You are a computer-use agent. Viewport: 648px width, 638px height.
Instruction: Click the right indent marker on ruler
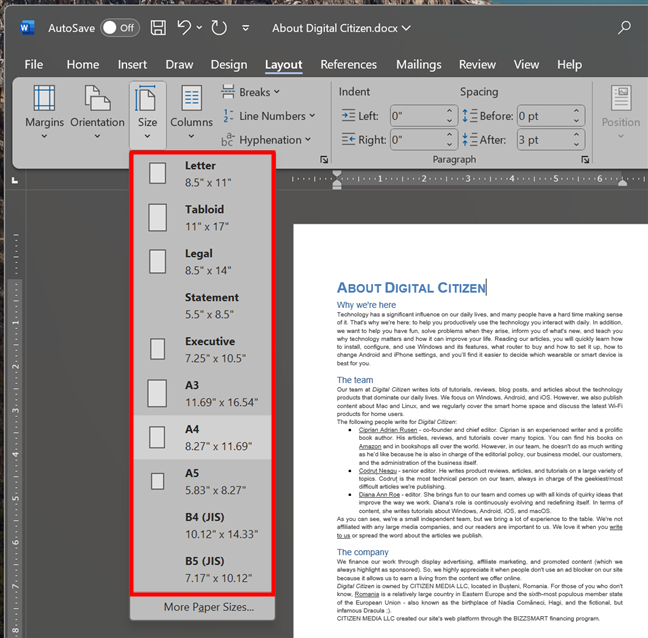point(622,182)
